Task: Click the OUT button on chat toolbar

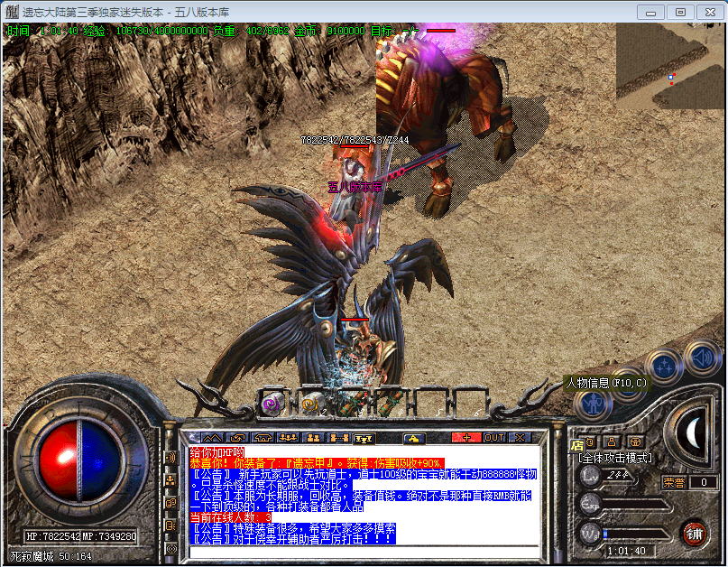Action: tap(494, 438)
